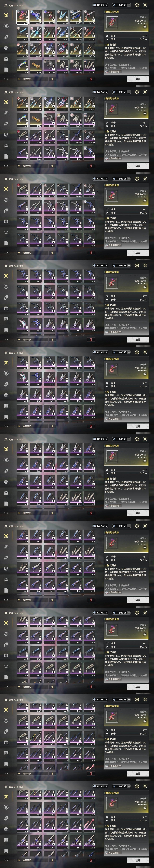Open the echo monster-head tab in topmost sidebar
Image resolution: width=154 pixels, height=868 pixels.
[x=6, y=26]
